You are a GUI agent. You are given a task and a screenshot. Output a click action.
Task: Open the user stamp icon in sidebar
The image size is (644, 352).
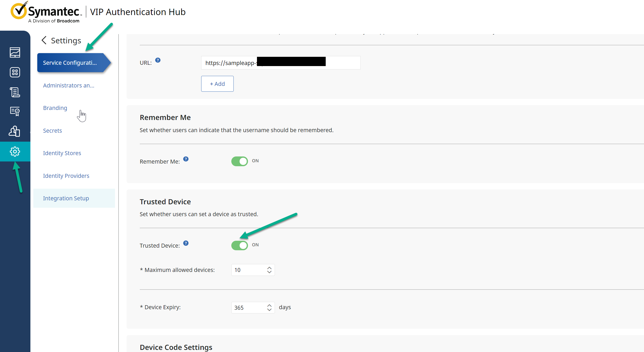pos(15,131)
